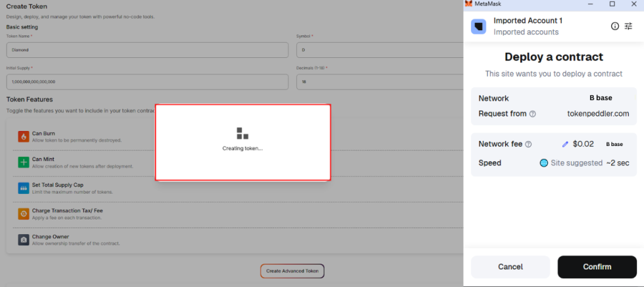Click the Imported Account 1 avatar
This screenshot has width=644, height=287.
tap(479, 26)
